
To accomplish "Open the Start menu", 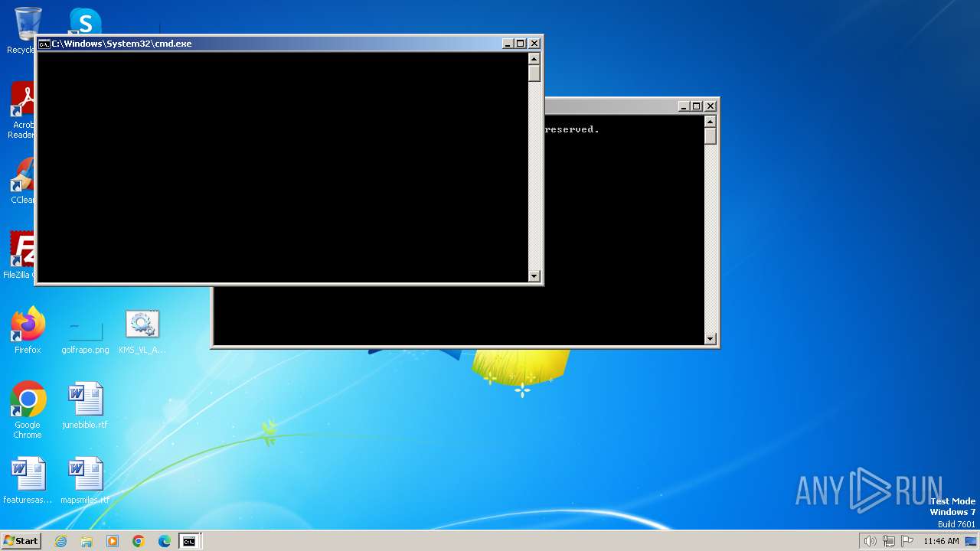I will (x=21, y=541).
